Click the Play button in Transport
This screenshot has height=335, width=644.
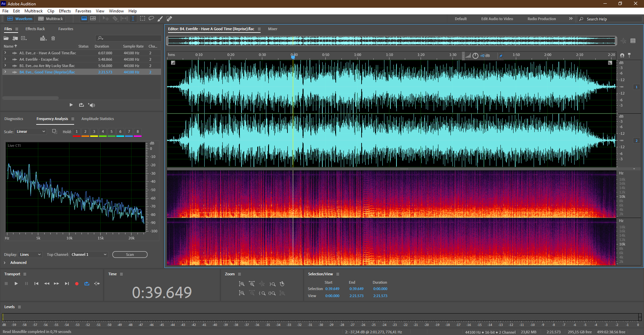16,284
